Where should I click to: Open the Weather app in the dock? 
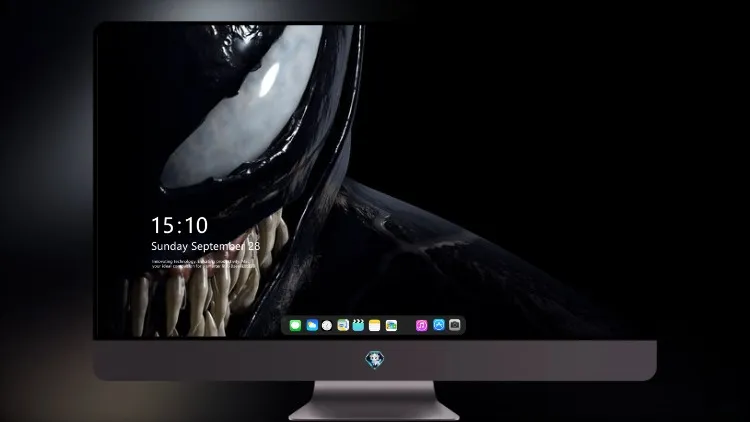click(x=312, y=325)
